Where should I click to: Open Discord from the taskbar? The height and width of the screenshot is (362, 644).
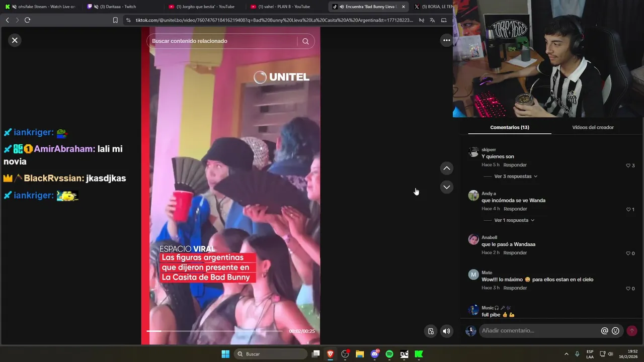374,354
